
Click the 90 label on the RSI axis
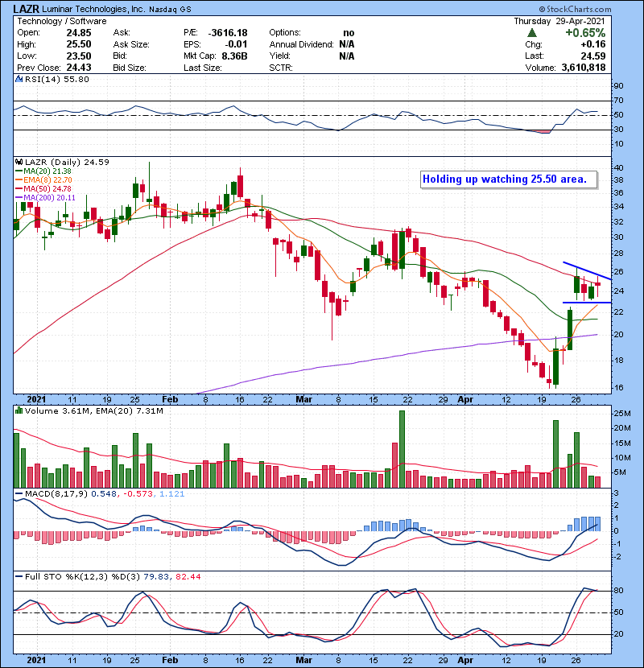[618, 86]
